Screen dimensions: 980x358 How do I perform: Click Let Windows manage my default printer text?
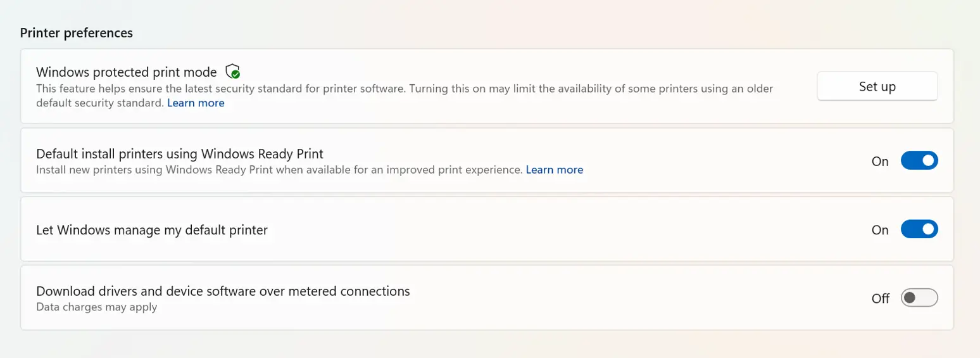[x=152, y=230]
